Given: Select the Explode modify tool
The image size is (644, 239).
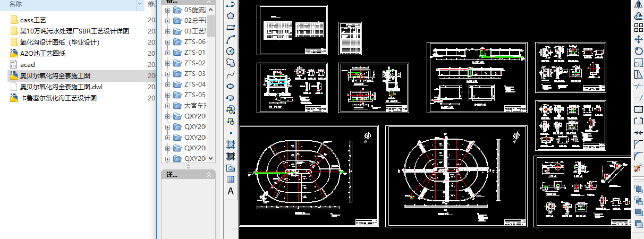Looking at the screenshot, I should (x=639, y=168).
